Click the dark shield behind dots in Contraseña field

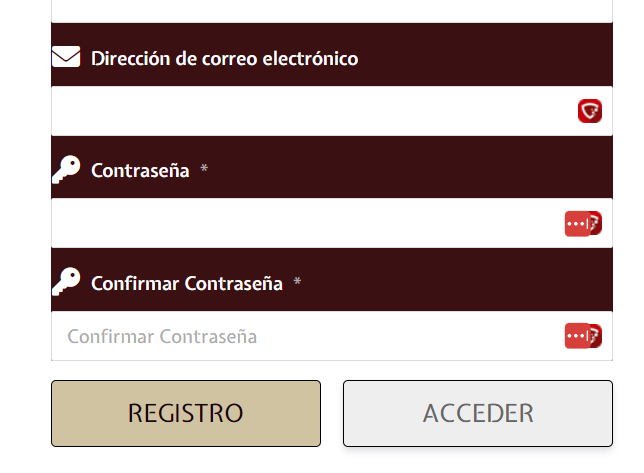[597, 223]
